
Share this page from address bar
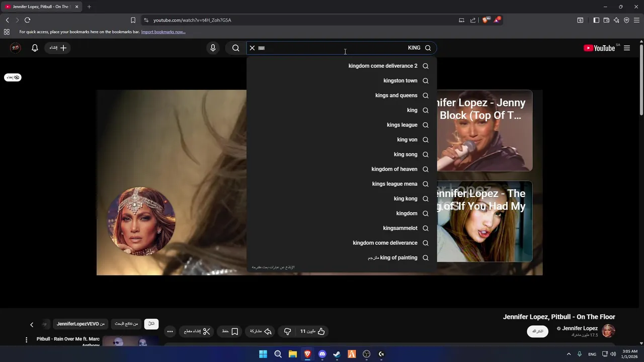click(x=473, y=20)
